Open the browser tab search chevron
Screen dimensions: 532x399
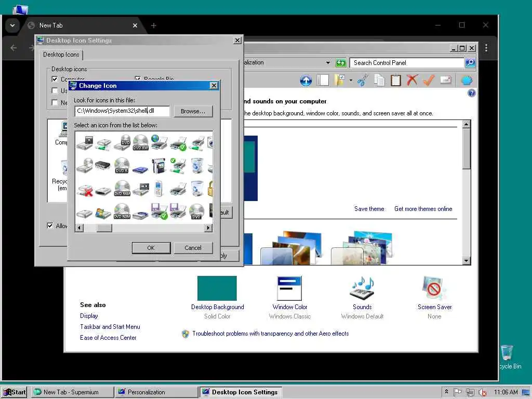point(12,25)
